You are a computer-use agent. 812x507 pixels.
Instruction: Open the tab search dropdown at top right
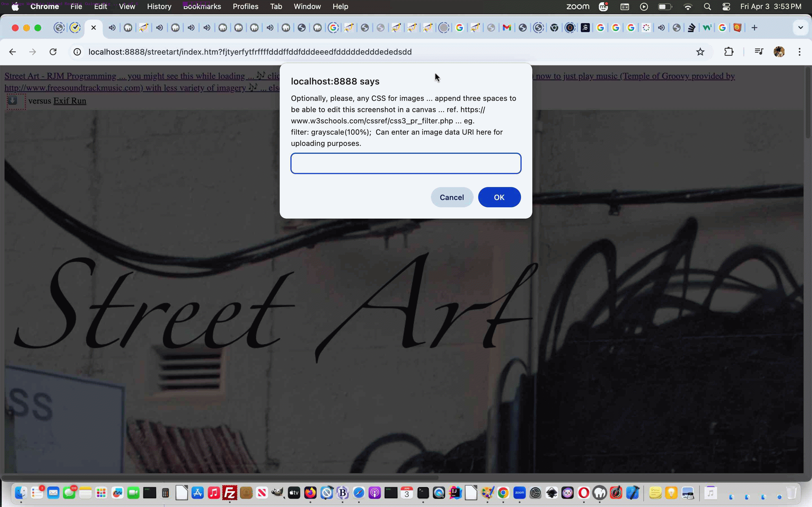pos(801,28)
